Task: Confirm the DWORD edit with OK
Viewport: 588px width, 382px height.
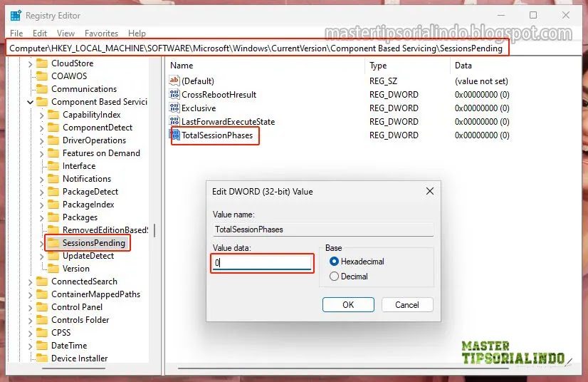Action: click(x=348, y=304)
